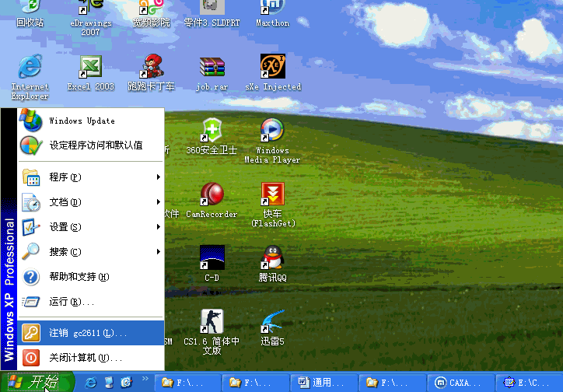Screen dimensions: 563x392
Task: Open Internet Explorer desktop icon
Action: point(30,77)
